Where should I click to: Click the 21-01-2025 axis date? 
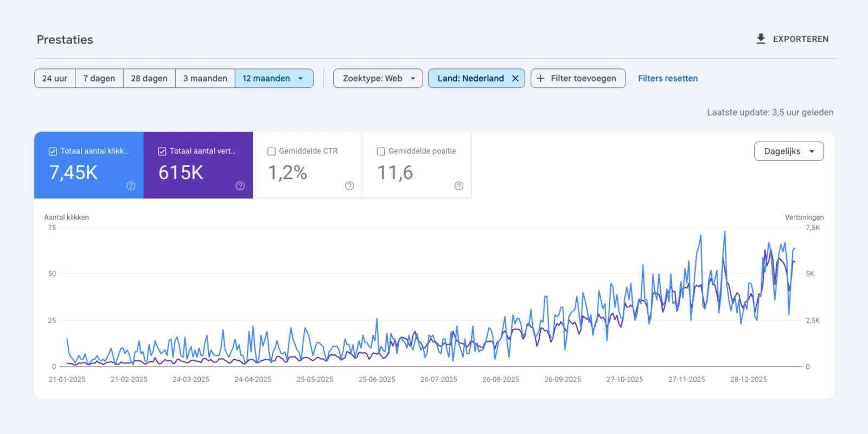(x=67, y=380)
